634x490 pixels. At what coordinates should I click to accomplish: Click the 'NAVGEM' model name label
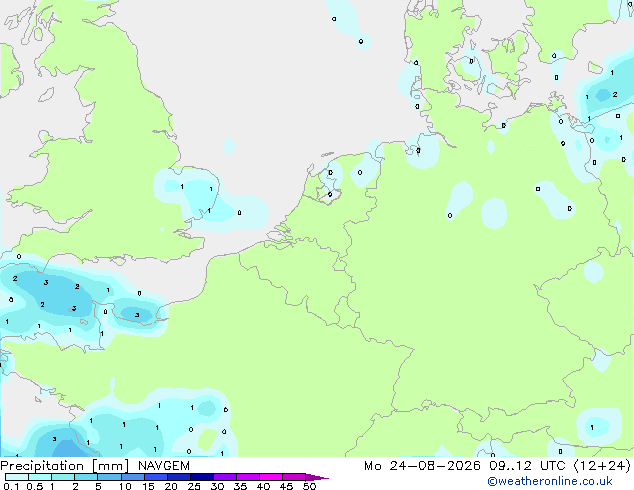click(164, 466)
